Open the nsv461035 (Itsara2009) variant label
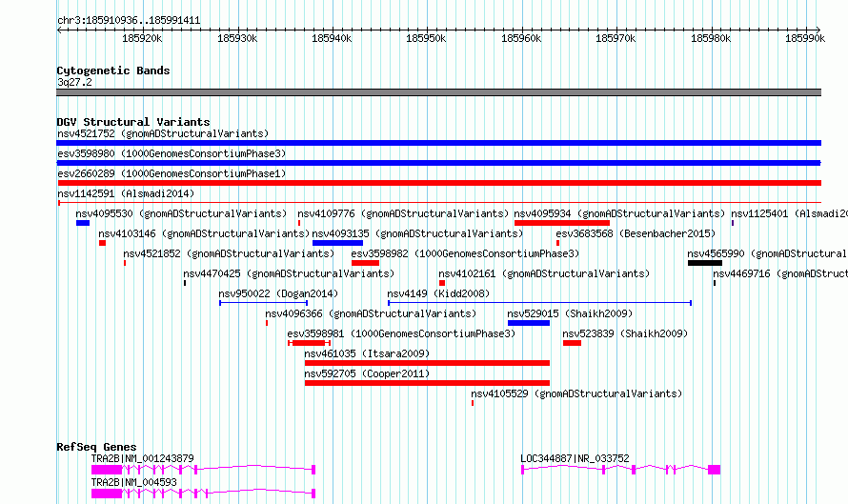Screen dimensions: 848x504 coord(367,353)
